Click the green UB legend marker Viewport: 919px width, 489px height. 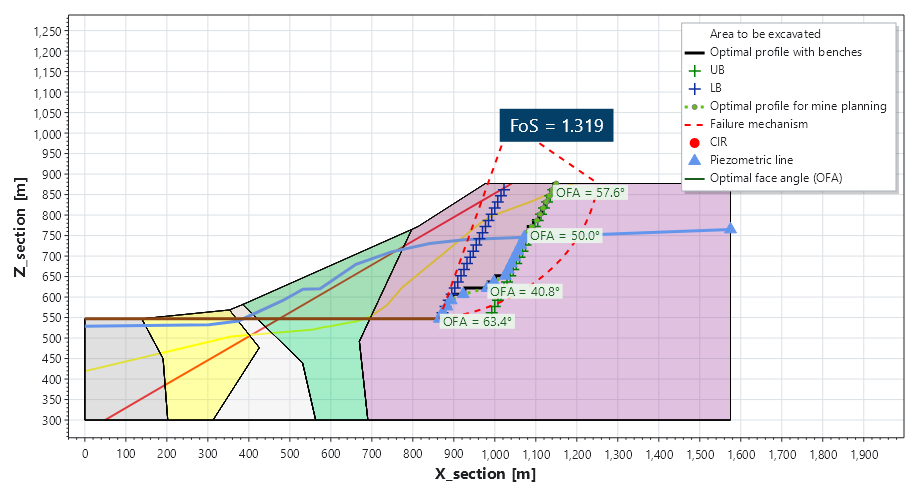(x=695, y=70)
